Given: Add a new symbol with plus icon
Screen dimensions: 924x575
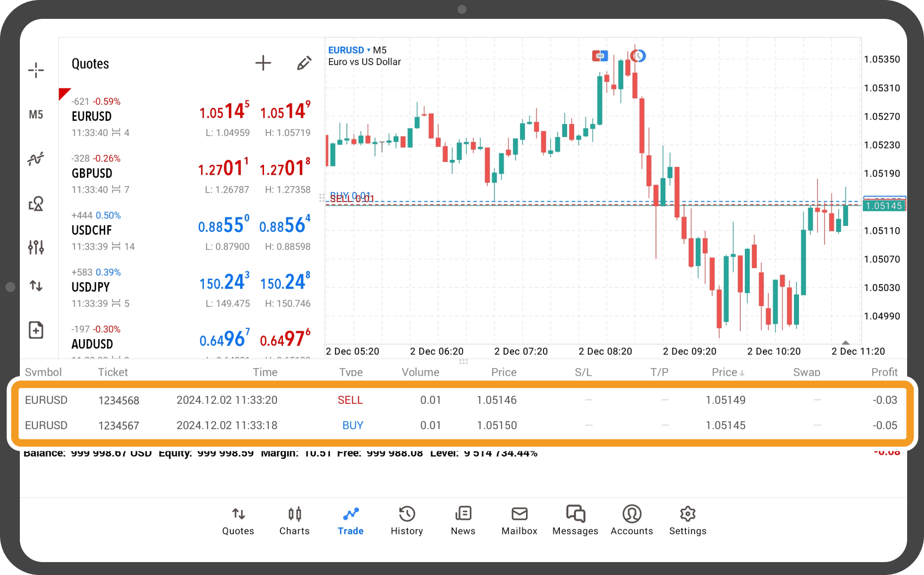Looking at the screenshot, I should point(263,63).
